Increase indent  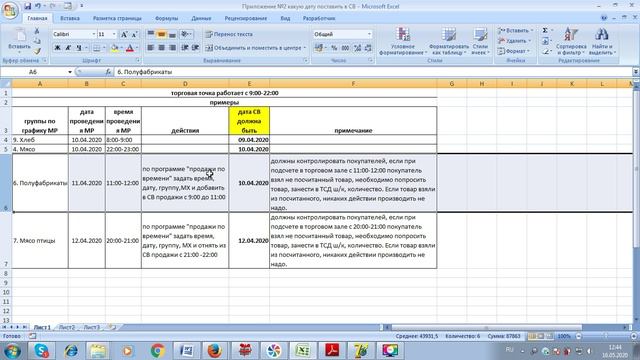[196, 48]
